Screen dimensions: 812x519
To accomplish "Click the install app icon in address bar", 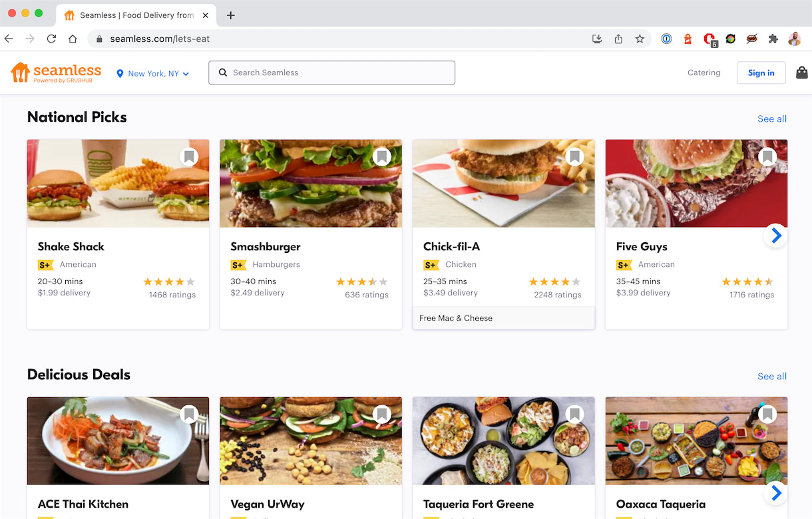I will click(x=597, y=39).
